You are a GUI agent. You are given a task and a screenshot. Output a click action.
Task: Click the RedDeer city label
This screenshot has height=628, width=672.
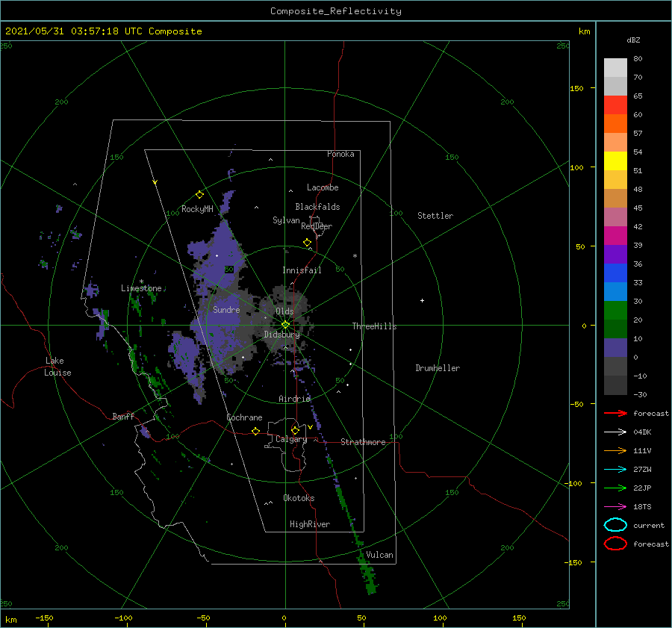point(317,226)
